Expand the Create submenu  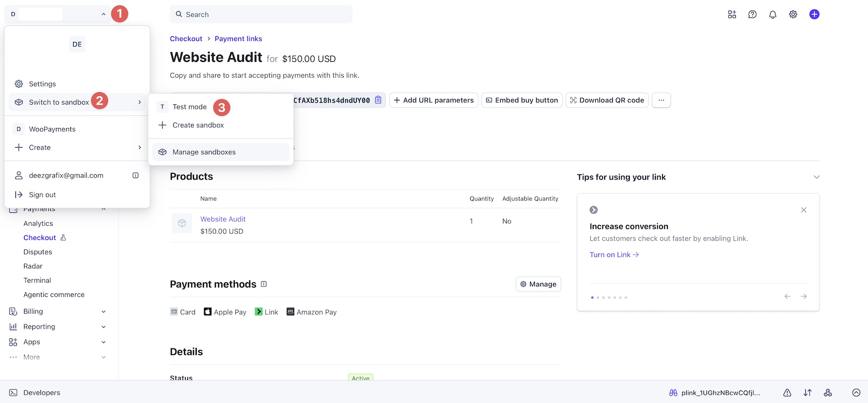[x=77, y=148]
